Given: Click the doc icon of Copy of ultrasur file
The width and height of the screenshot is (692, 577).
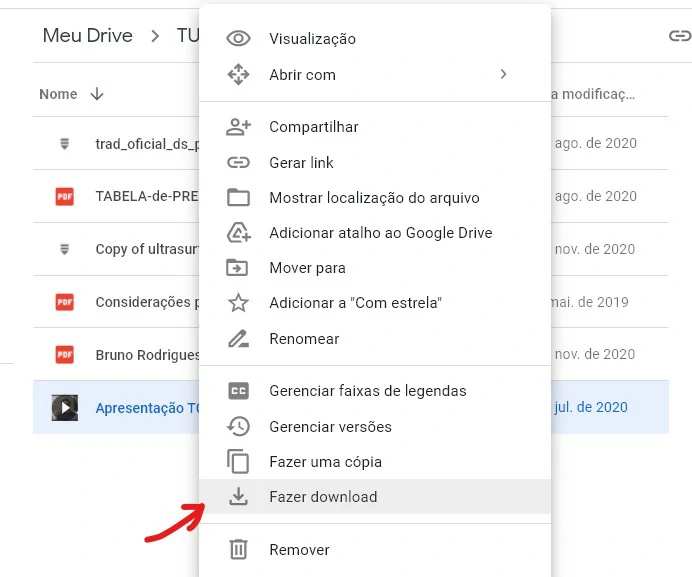Looking at the screenshot, I should (x=64, y=249).
